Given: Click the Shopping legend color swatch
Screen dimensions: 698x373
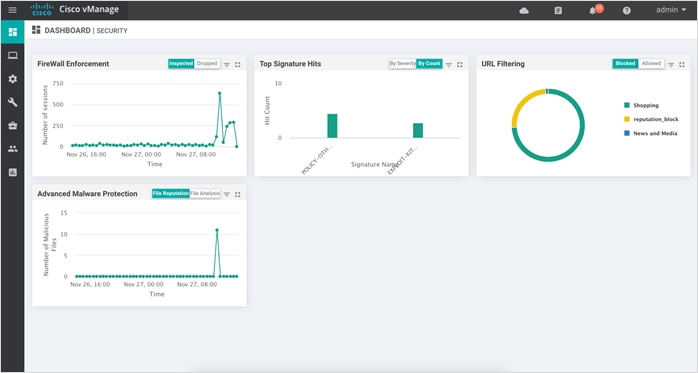Looking at the screenshot, I should click(627, 105).
